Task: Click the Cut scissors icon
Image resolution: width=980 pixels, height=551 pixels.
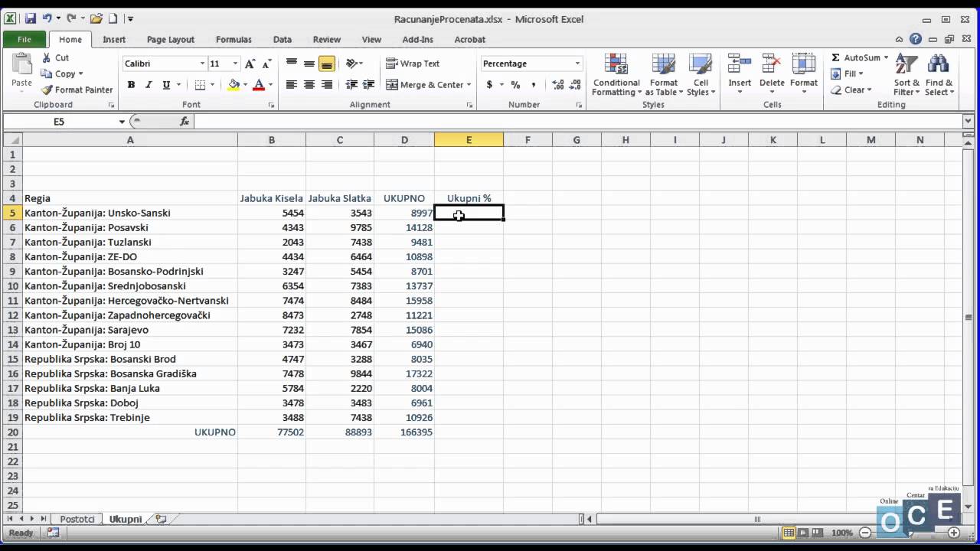Action: click(x=46, y=57)
